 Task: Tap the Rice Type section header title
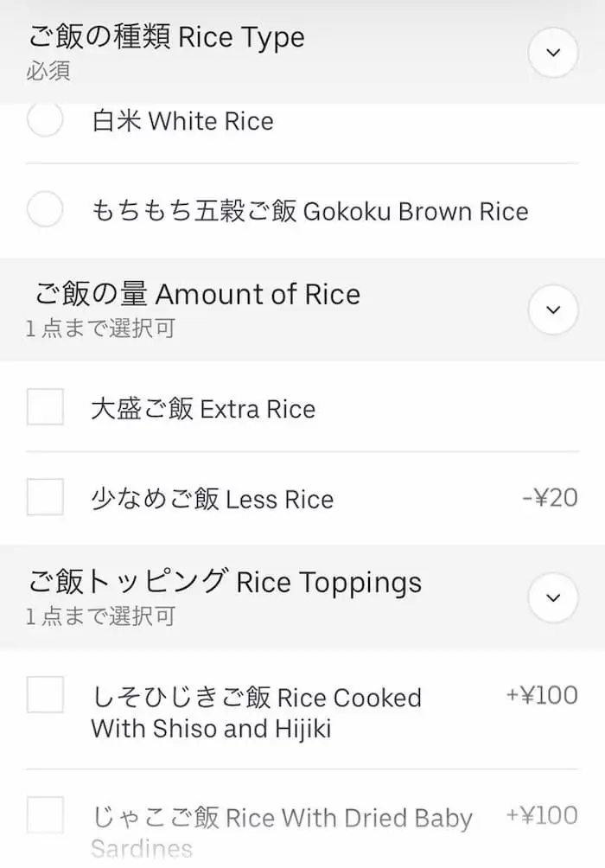[x=166, y=38]
